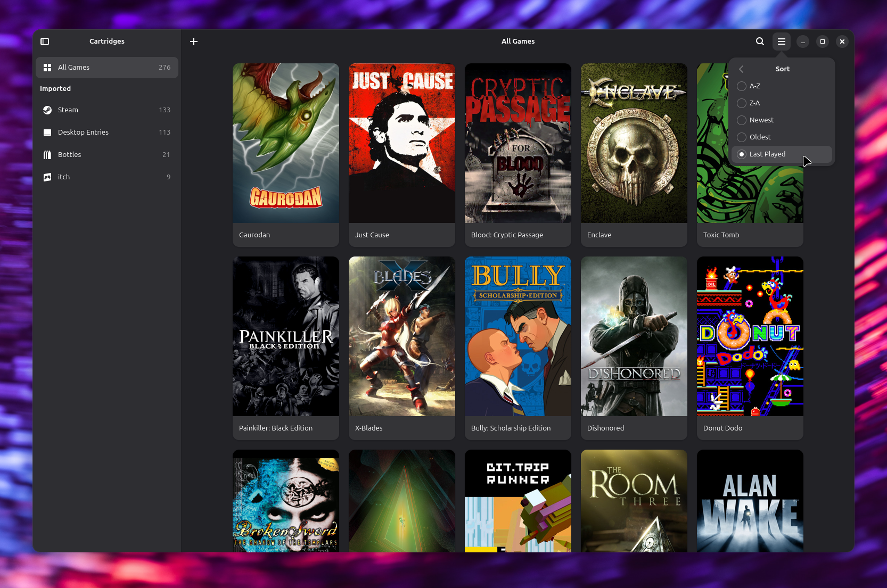Open Just Cause game cover
887x588 pixels.
point(402,143)
